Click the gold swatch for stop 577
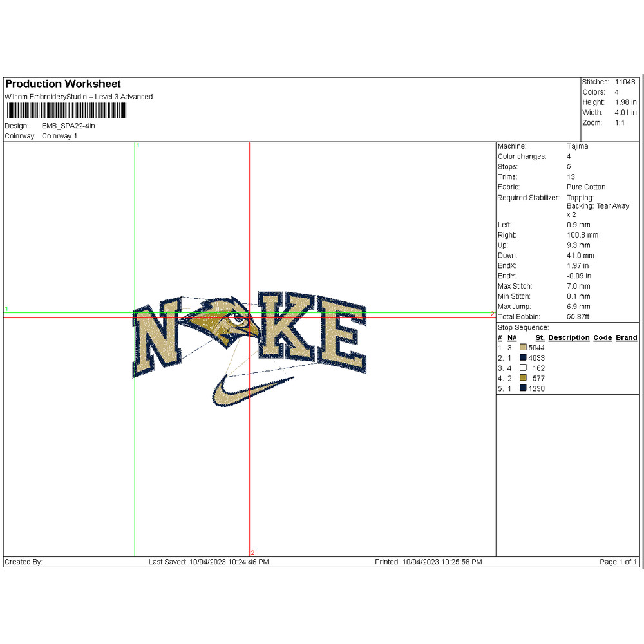The height and width of the screenshot is (644, 644). pos(523,379)
